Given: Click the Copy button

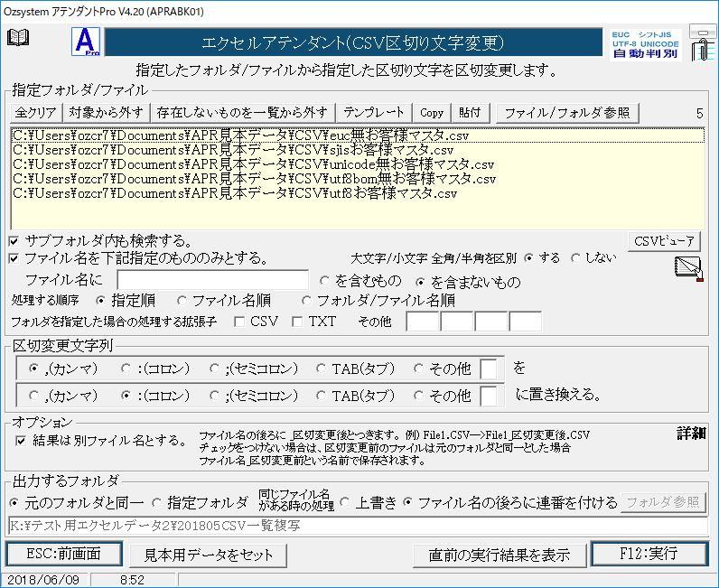Looking at the screenshot, I should pyautogui.click(x=432, y=112).
